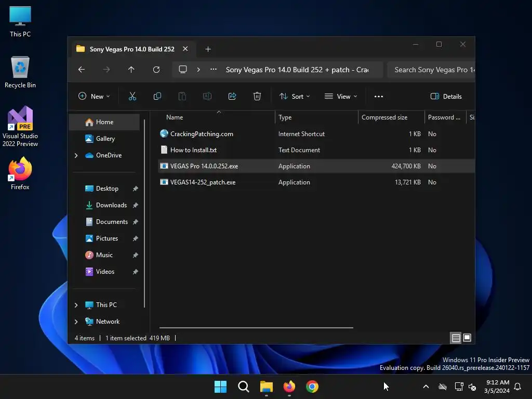Open the See more ellipsis in toolbar
The height and width of the screenshot is (399, 532).
point(379,96)
